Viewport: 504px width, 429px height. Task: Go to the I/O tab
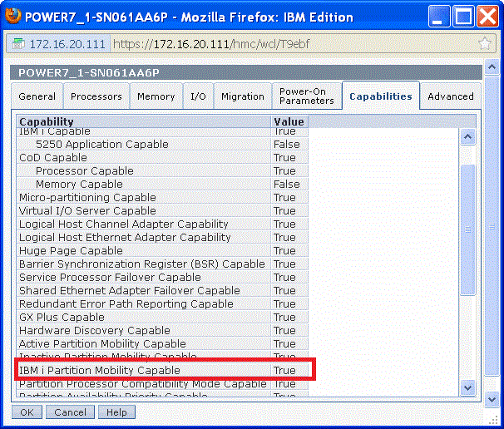click(x=198, y=96)
